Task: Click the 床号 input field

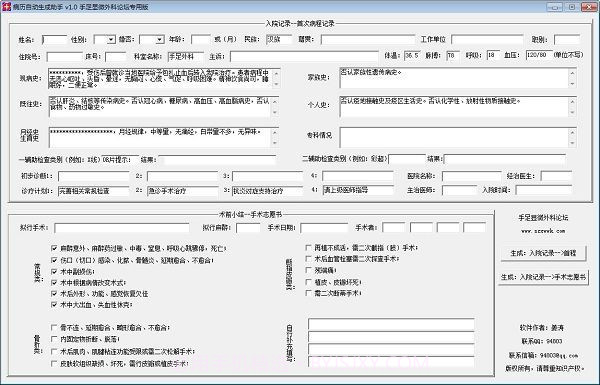Action: (115, 57)
